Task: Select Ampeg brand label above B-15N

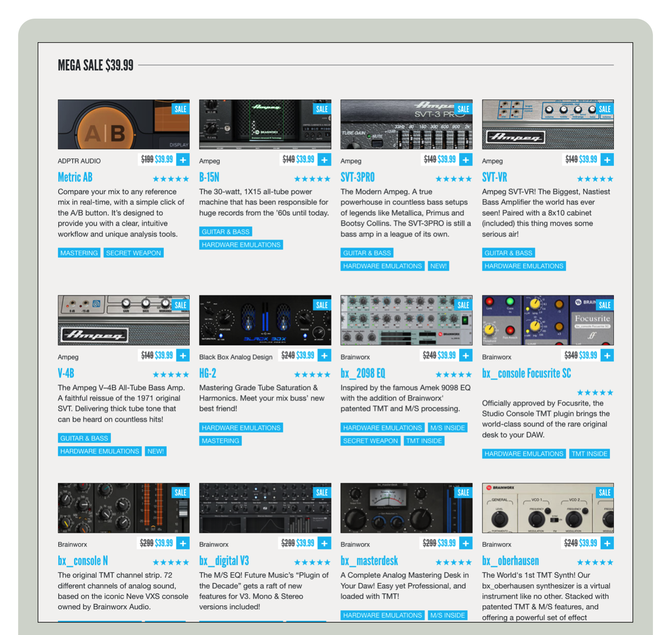Action: [x=209, y=161]
